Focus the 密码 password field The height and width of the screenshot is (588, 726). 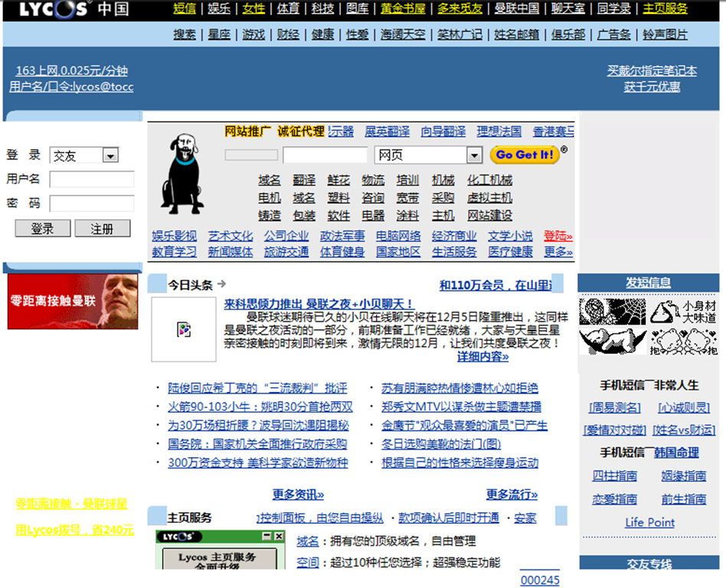pyautogui.click(x=92, y=204)
